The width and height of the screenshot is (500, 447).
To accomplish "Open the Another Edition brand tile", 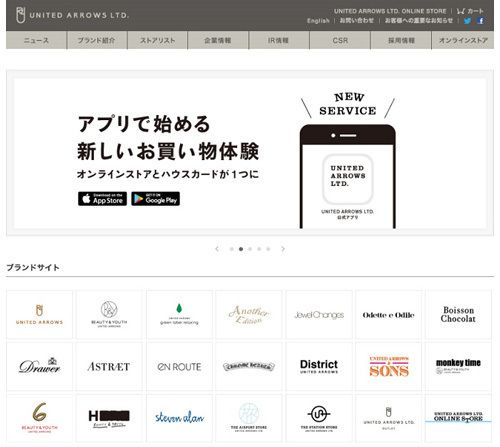I will (x=249, y=315).
